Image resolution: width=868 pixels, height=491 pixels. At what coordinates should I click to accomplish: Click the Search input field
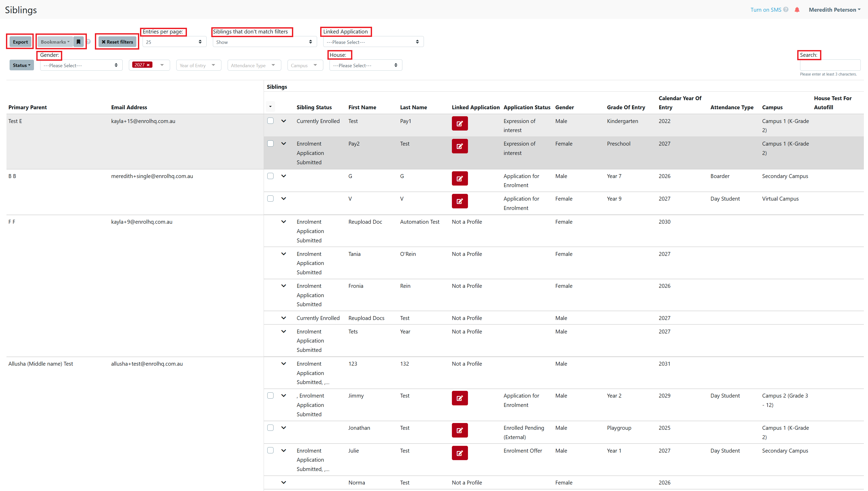point(830,65)
